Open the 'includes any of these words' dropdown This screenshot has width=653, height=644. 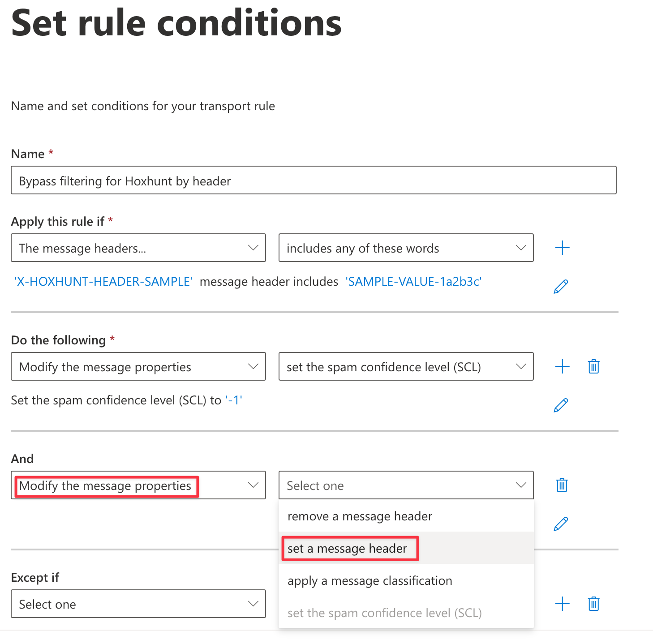[406, 248]
